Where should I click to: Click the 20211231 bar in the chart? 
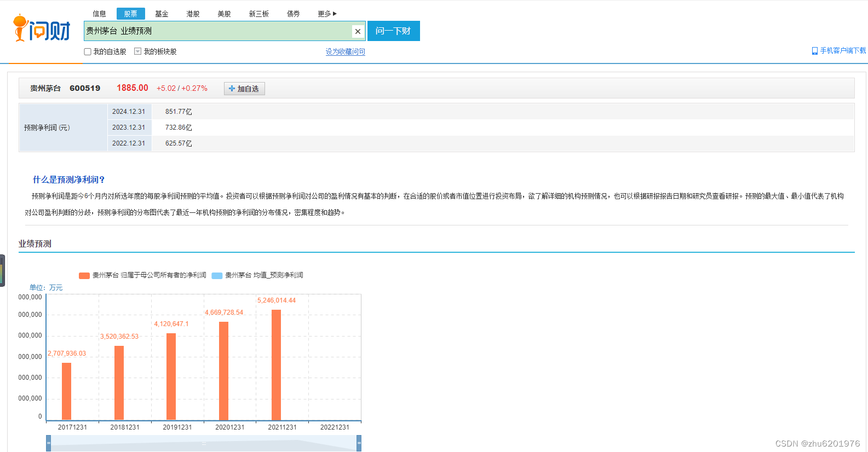(276, 365)
